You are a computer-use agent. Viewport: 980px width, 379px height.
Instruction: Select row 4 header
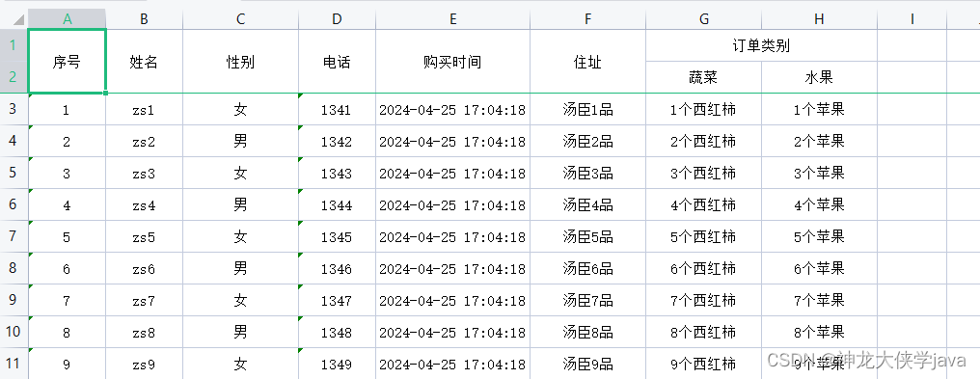tap(14, 141)
